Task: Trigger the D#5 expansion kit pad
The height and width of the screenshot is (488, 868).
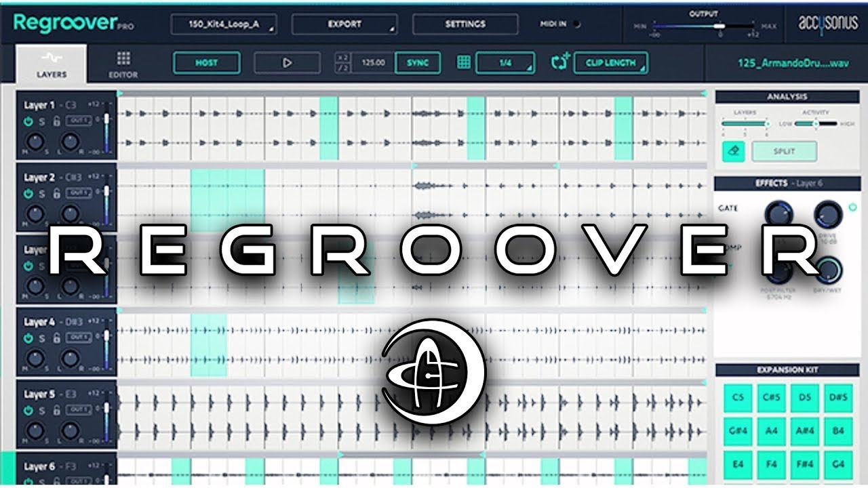Action: click(x=839, y=398)
